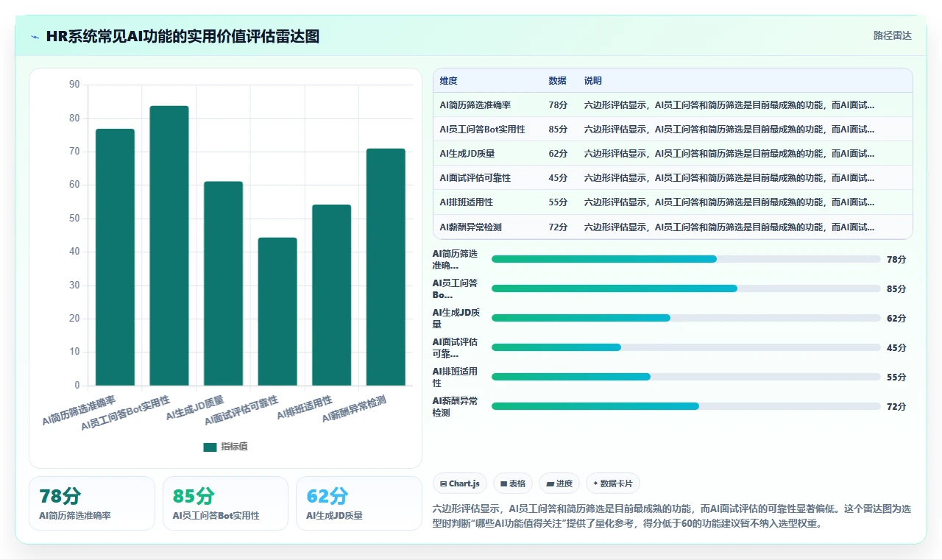Click the 72分 progress bar for AI薪酬异常检测
942x560 pixels.
click(686, 406)
